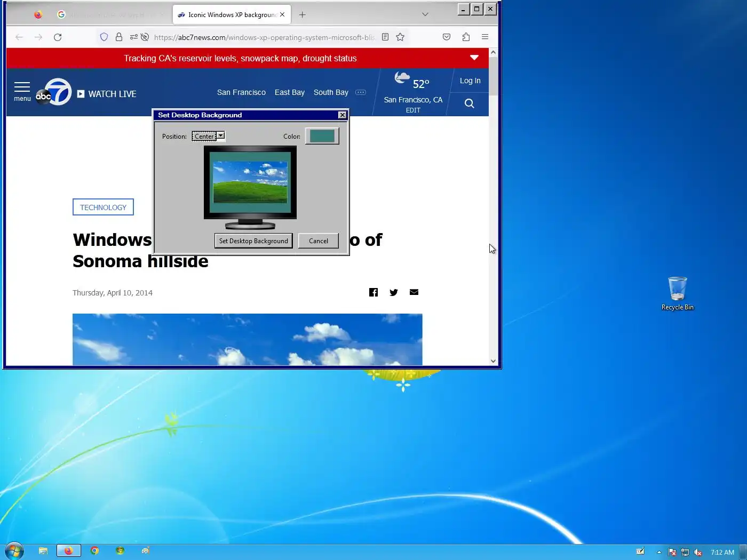Open the ABC7 site hamburger menu
The height and width of the screenshot is (560, 747).
(x=22, y=92)
